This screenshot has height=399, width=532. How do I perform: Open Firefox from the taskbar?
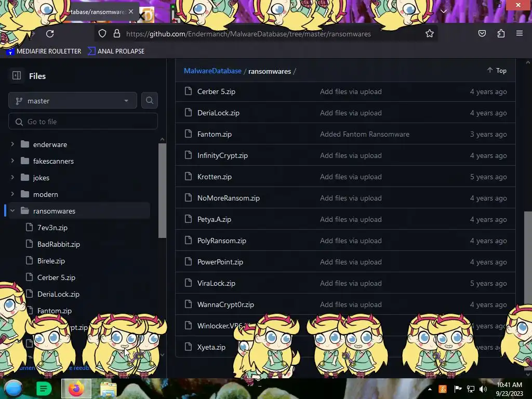tap(76, 389)
